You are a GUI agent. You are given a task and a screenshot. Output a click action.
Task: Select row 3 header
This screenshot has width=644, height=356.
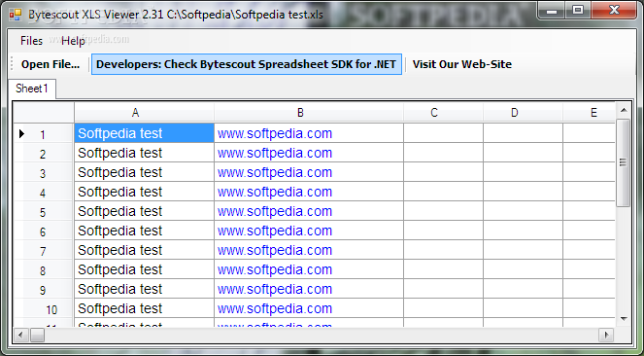click(44, 172)
